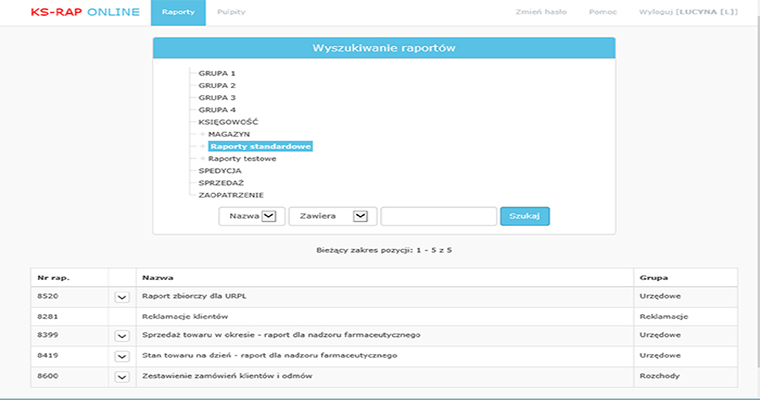The image size is (760, 400).
Task: Select Raporty testowe tree item
Action: click(242, 159)
